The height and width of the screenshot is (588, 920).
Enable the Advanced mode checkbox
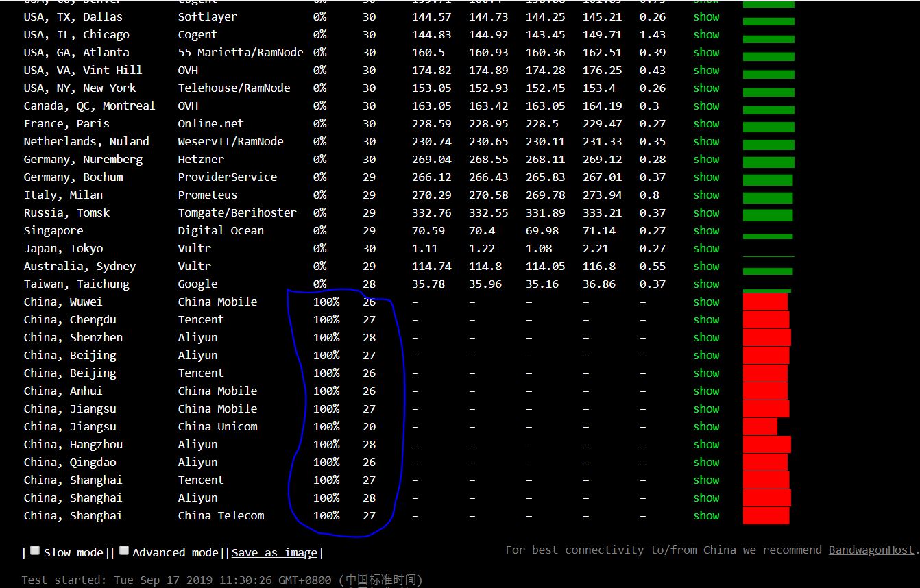coord(124,550)
